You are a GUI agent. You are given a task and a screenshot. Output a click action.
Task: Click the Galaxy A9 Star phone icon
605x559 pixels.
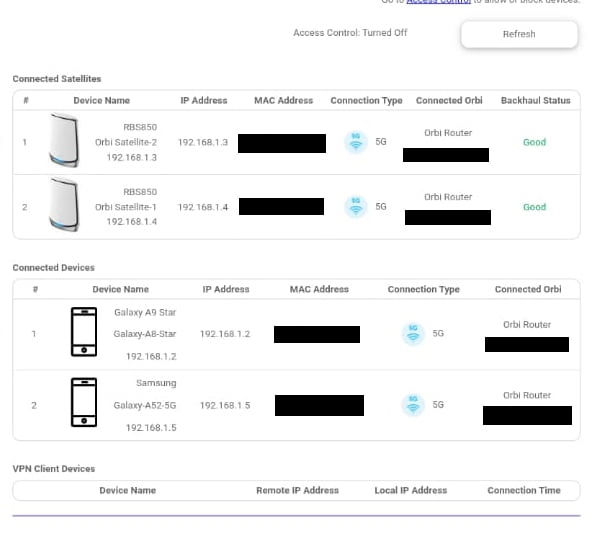tap(84, 332)
